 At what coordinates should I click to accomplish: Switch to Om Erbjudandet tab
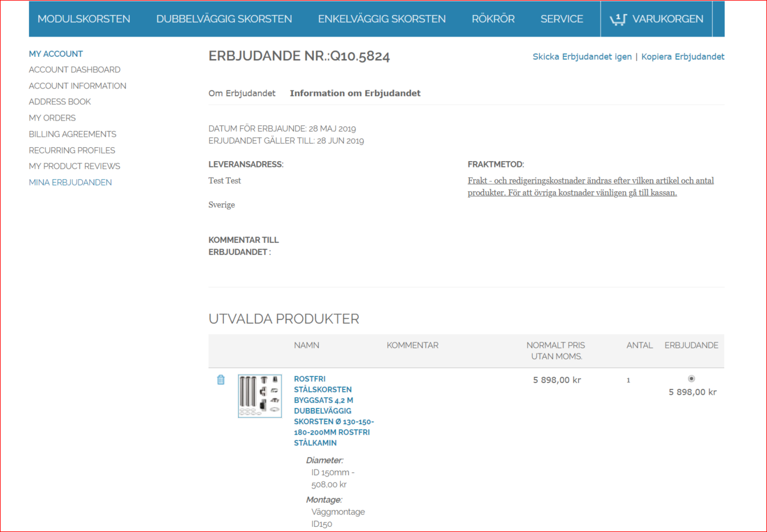(242, 93)
